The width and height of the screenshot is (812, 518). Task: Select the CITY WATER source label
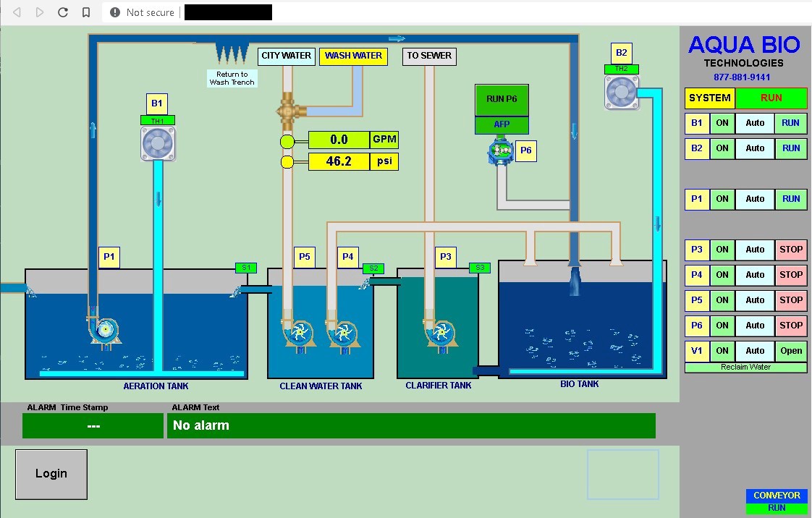pos(287,56)
